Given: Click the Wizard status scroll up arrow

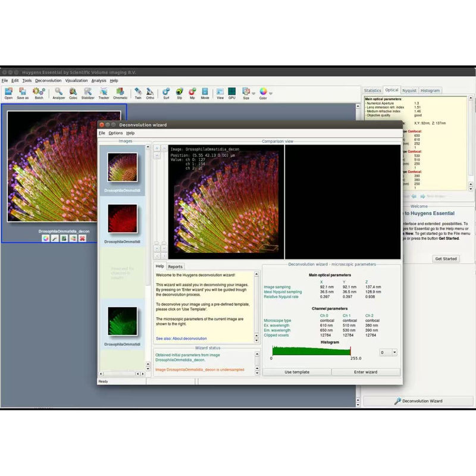Looking at the screenshot, I should (x=257, y=354).
